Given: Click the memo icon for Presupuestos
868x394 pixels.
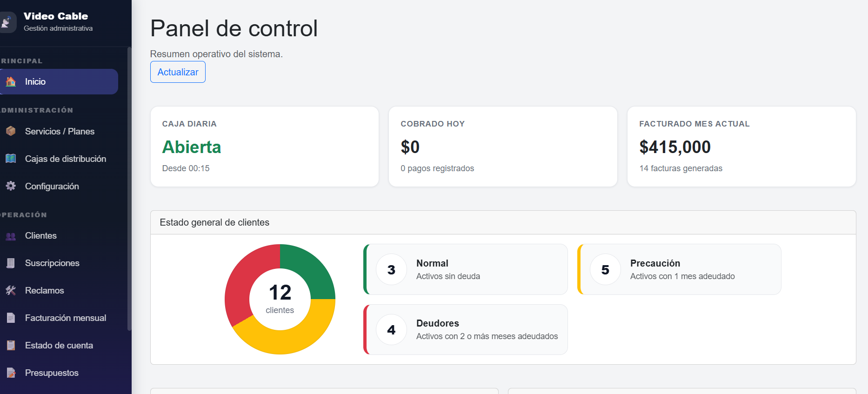Looking at the screenshot, I should (11, 373).
